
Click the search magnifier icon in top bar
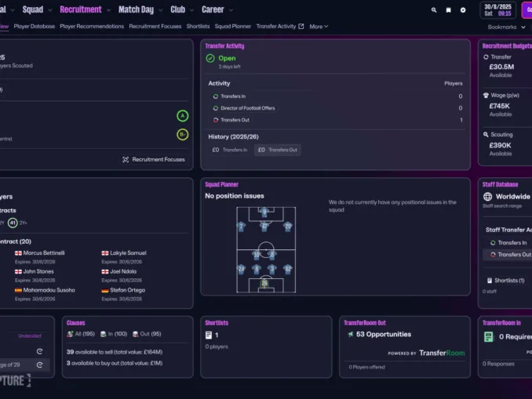[x=434, y=10]
